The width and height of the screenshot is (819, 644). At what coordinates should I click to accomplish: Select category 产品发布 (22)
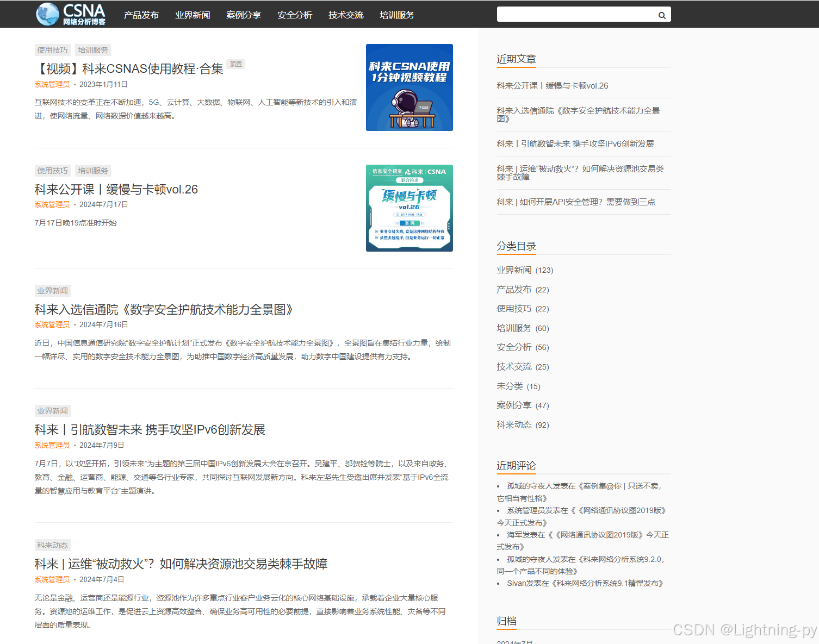coord(514,290)
